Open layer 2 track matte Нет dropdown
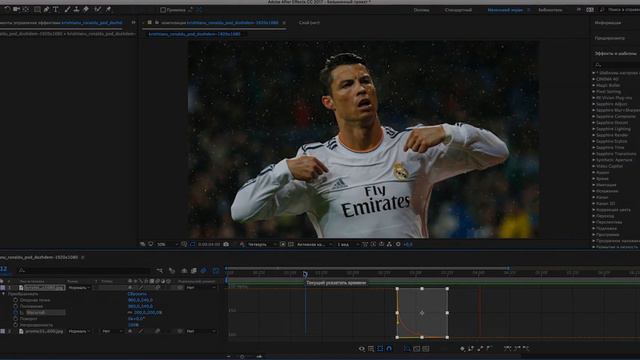The height and width of the screenshot is (360, 640). pyautogui.click(x=111, y=331)
